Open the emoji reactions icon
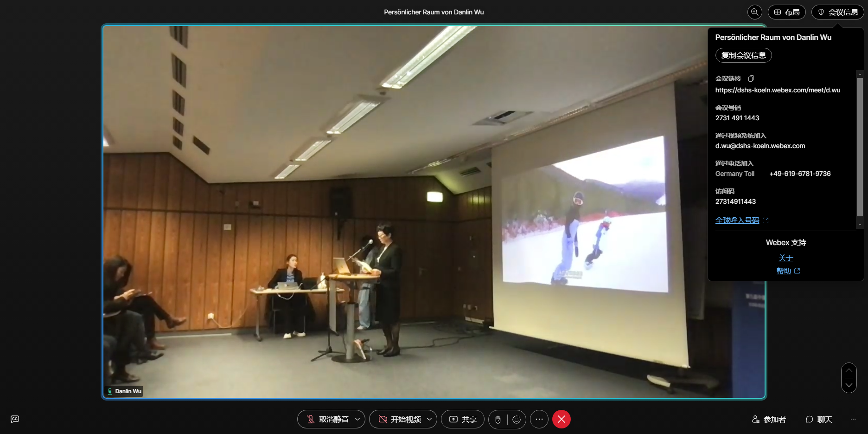Image resolution: width=868 pixels, height=434 pixels. pos(517,420)
